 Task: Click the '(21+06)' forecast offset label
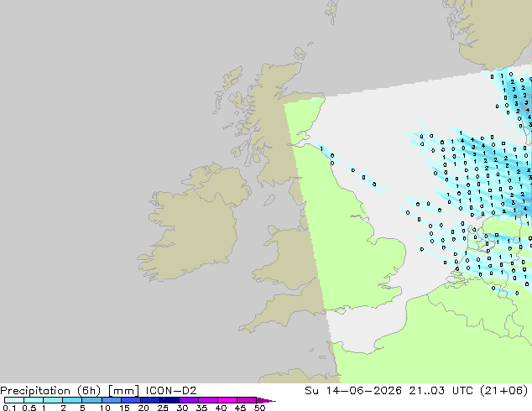(503, 391)
